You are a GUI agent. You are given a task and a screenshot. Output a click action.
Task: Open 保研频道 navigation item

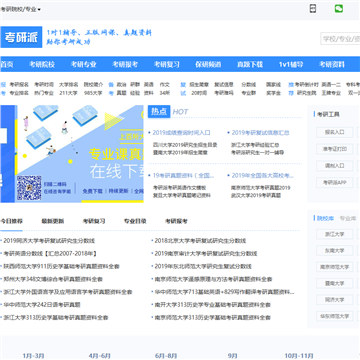(x=208, y=64)
